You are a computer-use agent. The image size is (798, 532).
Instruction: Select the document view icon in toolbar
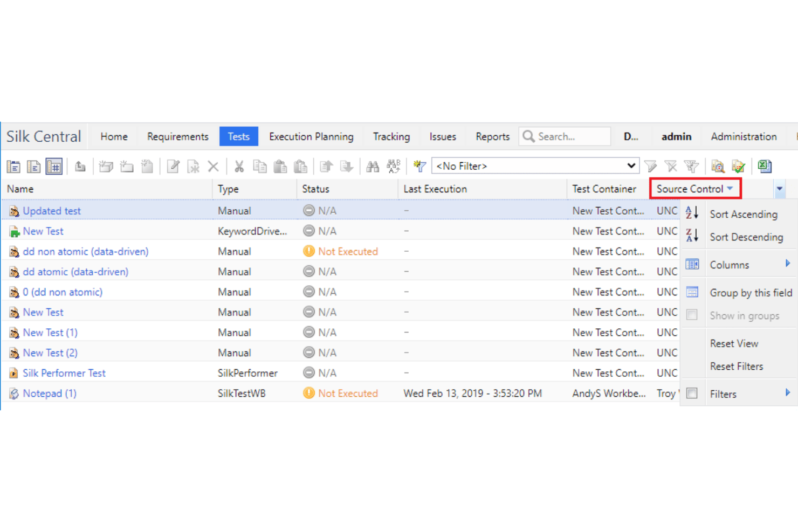(33, 167)
